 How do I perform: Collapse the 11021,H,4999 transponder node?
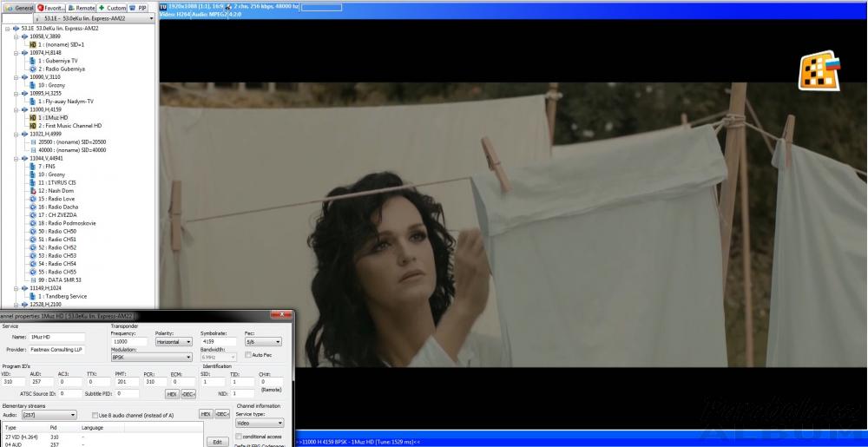[16, 134]
